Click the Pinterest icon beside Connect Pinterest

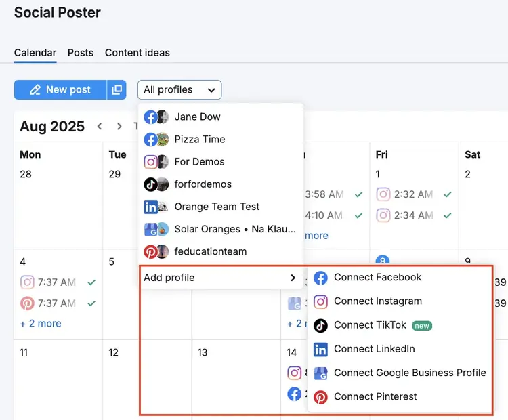320,397
